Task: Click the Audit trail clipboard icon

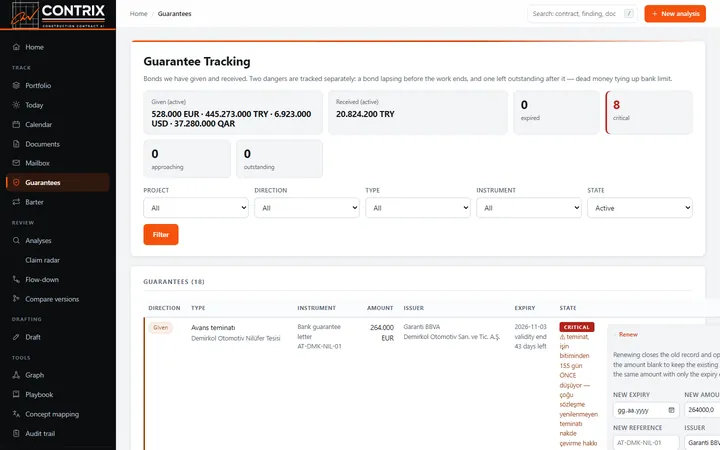Action: click(x=16, y=433)
